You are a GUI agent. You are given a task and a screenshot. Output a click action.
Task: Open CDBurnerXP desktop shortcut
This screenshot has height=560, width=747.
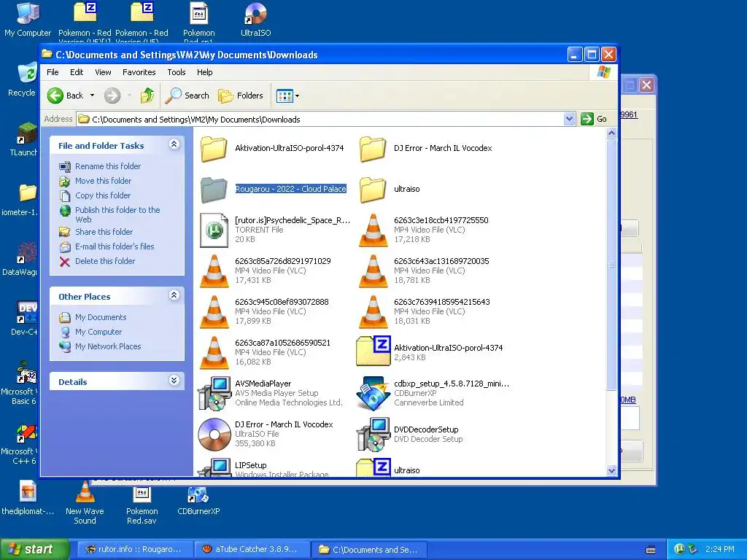198,501
